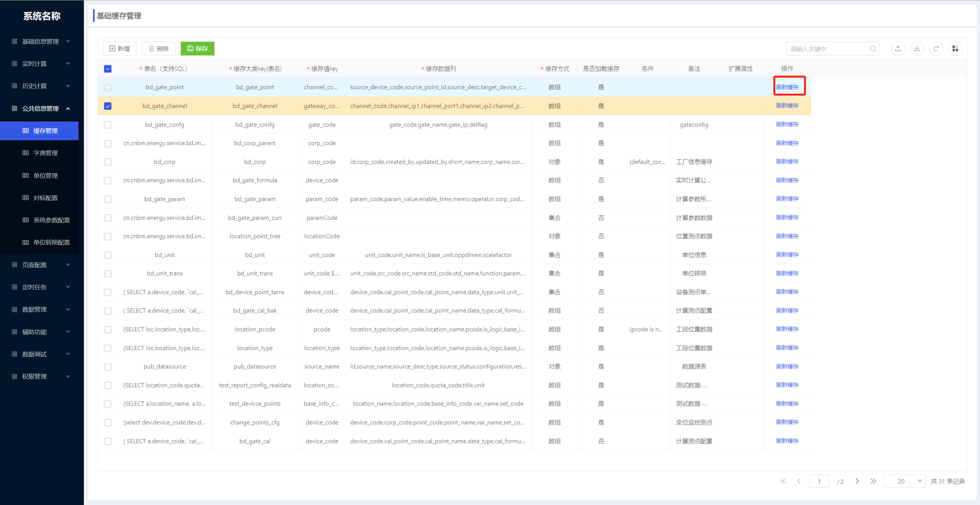
Task: Click the 字典管理 table icon
Action: (26, 153)
